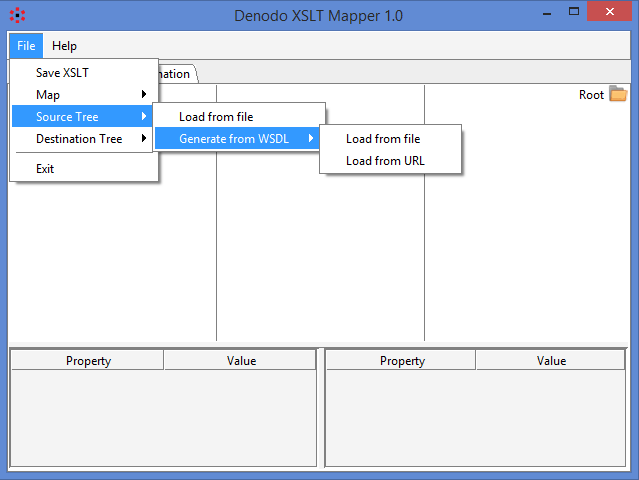Open the File menu
This screenshot has height=480, width=639.
[26, 46]
